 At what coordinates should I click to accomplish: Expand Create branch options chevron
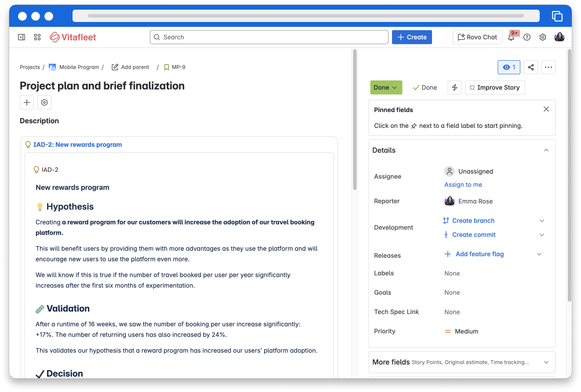pyautogui.click(x=542, y=221)
